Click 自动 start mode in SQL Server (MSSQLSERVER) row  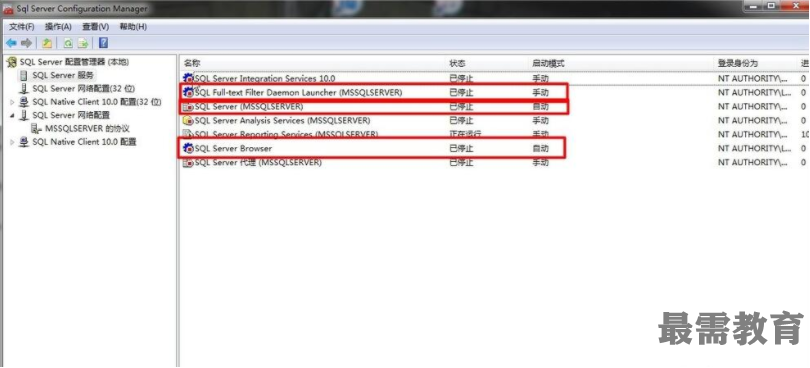[540, 106]
